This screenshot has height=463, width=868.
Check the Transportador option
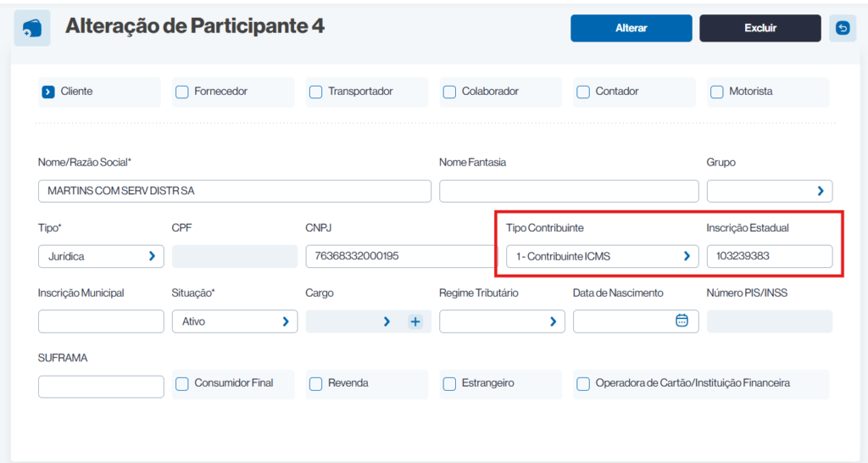coord(316,92)
